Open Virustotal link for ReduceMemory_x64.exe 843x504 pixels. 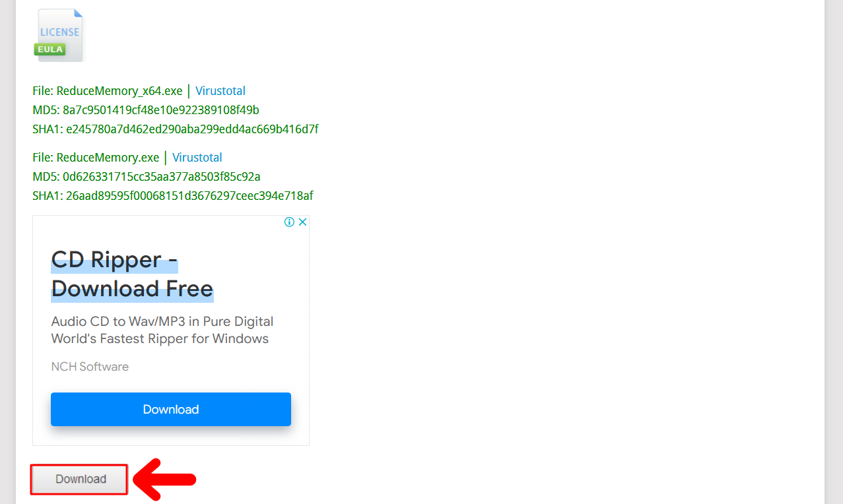pos(220,91)
